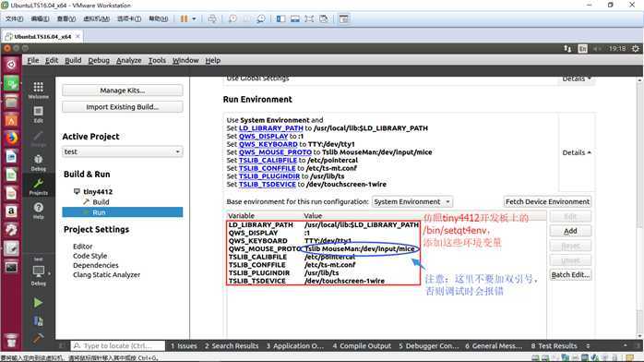
Task: Expand the upper Details section
Action: (577, 78)
